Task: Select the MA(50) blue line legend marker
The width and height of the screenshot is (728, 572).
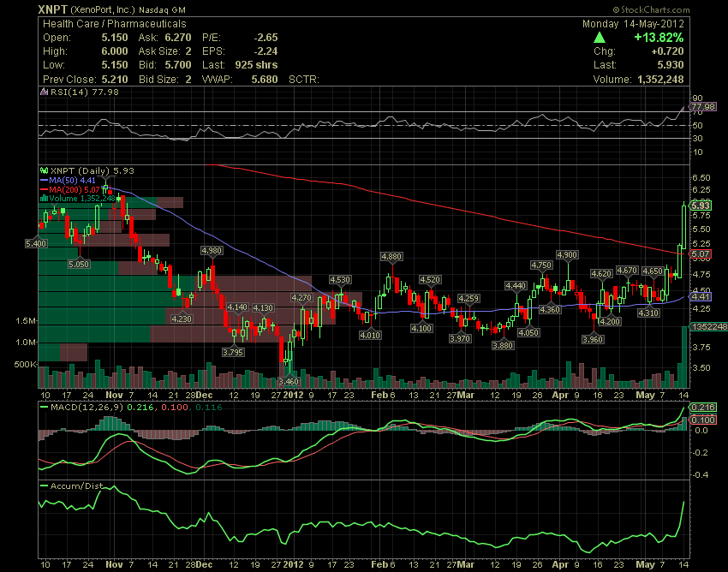Action: 44,180
